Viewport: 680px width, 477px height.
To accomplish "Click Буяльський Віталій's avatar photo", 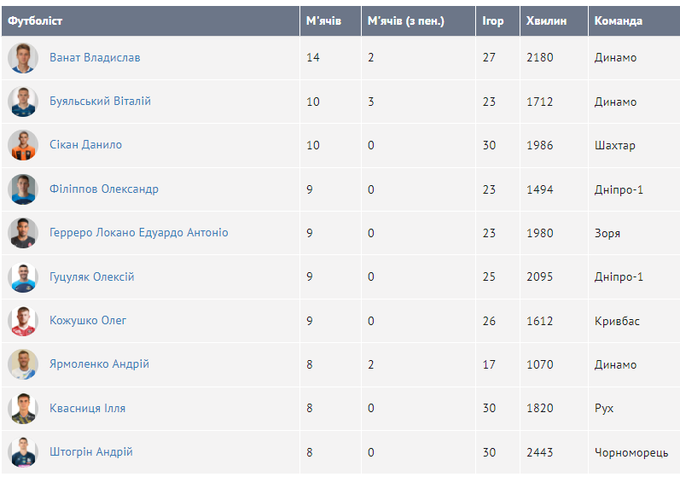I will 23,102.
